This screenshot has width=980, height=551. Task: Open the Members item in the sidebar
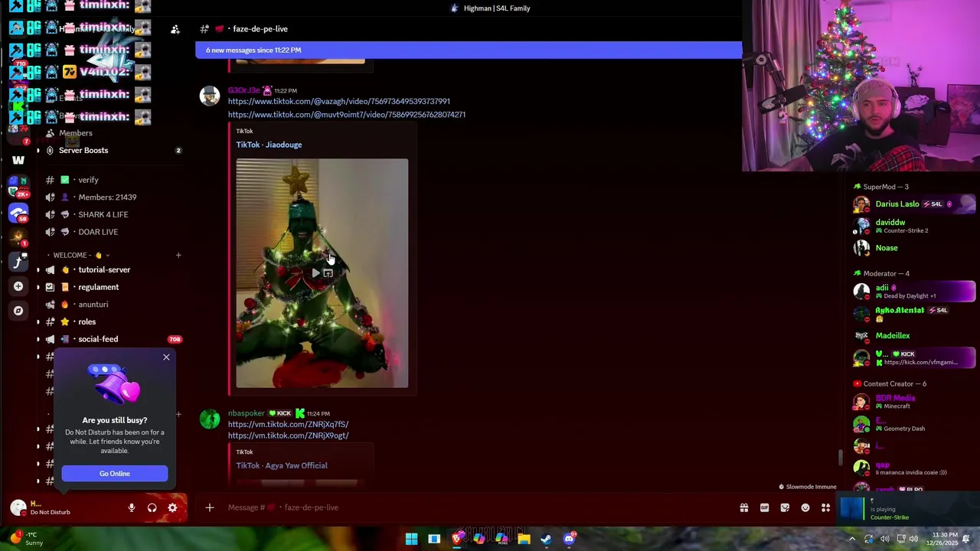tap(75, 133)
